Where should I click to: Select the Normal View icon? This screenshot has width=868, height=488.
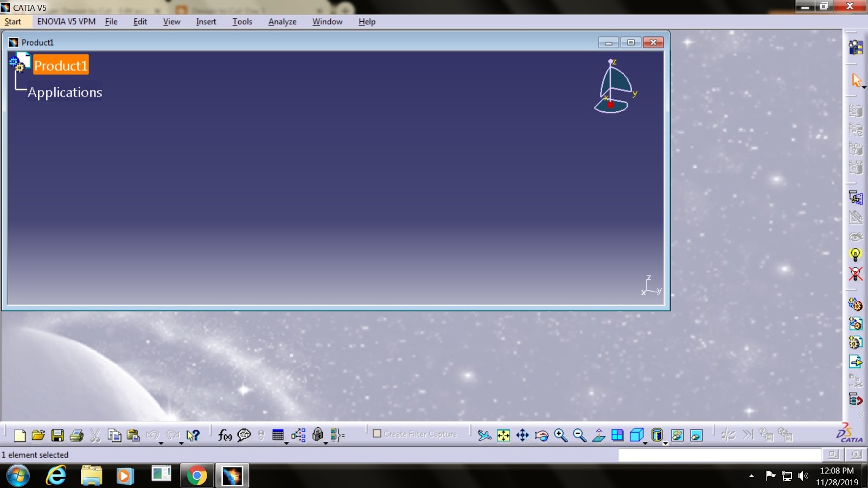tap(598, 434)
